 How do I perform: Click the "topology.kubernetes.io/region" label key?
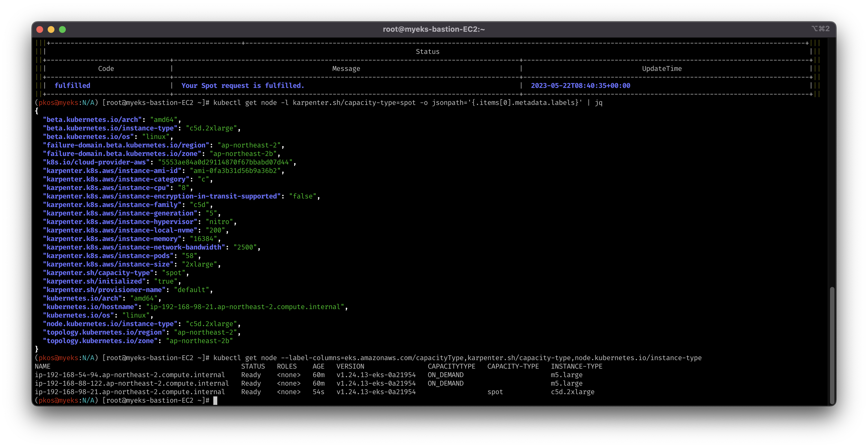[x=104, y=332]
